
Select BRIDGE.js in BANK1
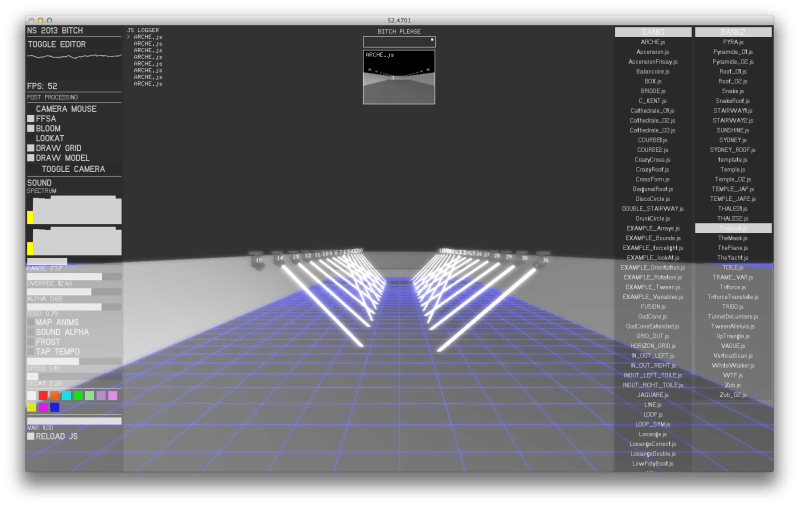click(653, 91)
